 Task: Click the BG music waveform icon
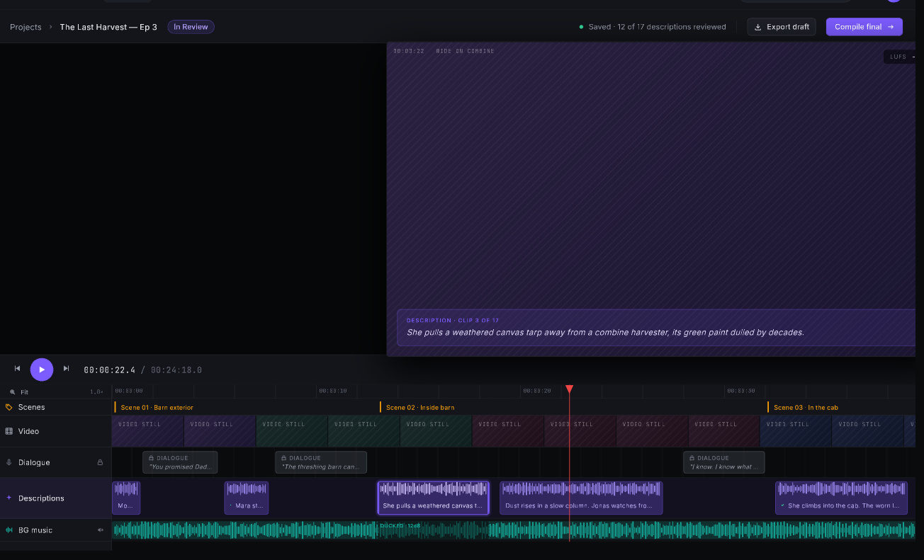[x=9, y=530]
